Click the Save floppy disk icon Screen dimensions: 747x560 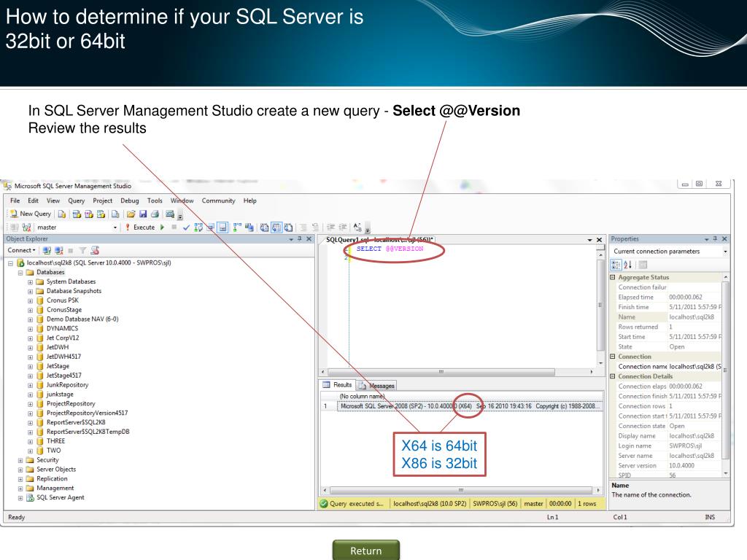pyautogui.click(x=143, y=214)
